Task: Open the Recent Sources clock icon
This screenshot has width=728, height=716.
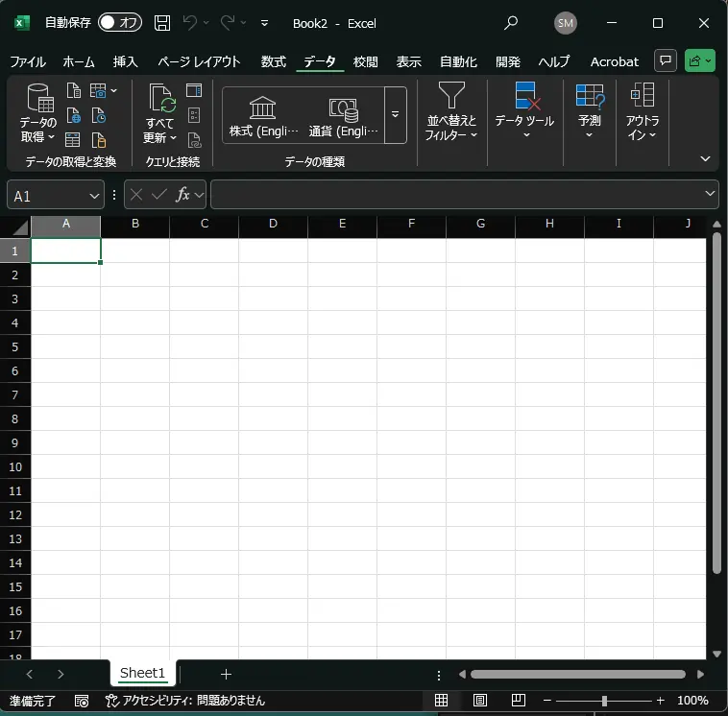Action: pyautogui.click(x=98, y=115)
